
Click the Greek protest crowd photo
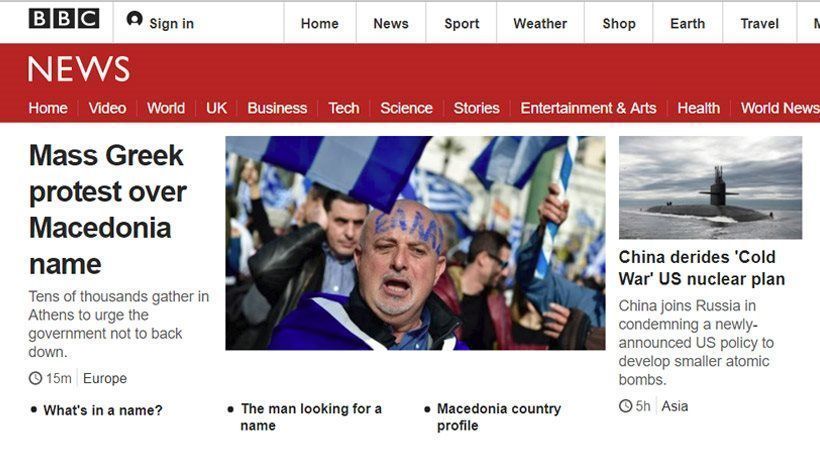point(415,243)
